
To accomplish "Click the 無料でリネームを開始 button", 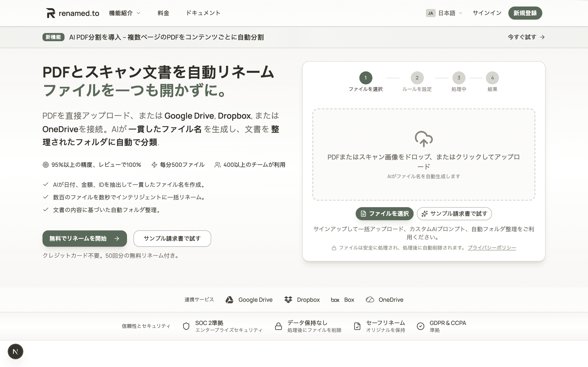I will [84, 239].
